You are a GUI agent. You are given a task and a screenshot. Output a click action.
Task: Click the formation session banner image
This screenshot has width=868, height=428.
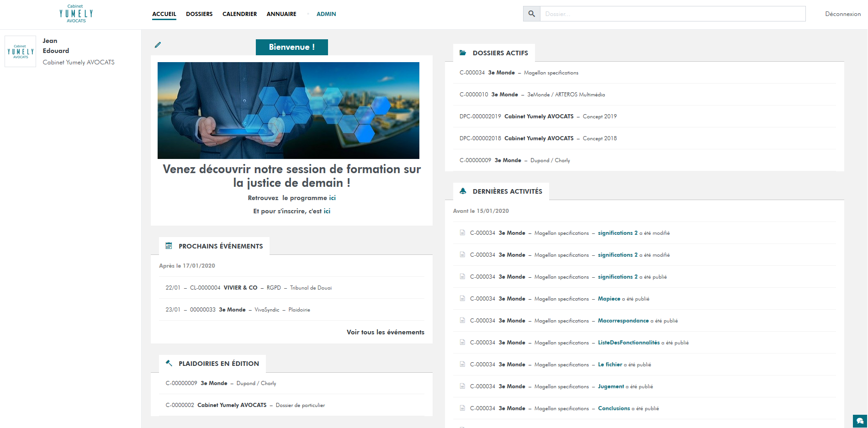(x=288, y=111)
